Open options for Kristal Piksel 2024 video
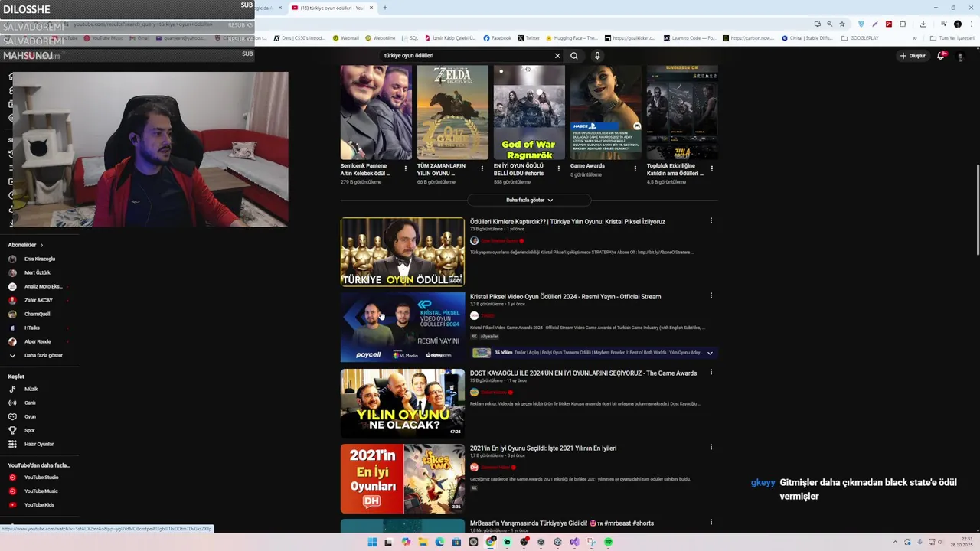Screen dimensions: 980x551 710,295
